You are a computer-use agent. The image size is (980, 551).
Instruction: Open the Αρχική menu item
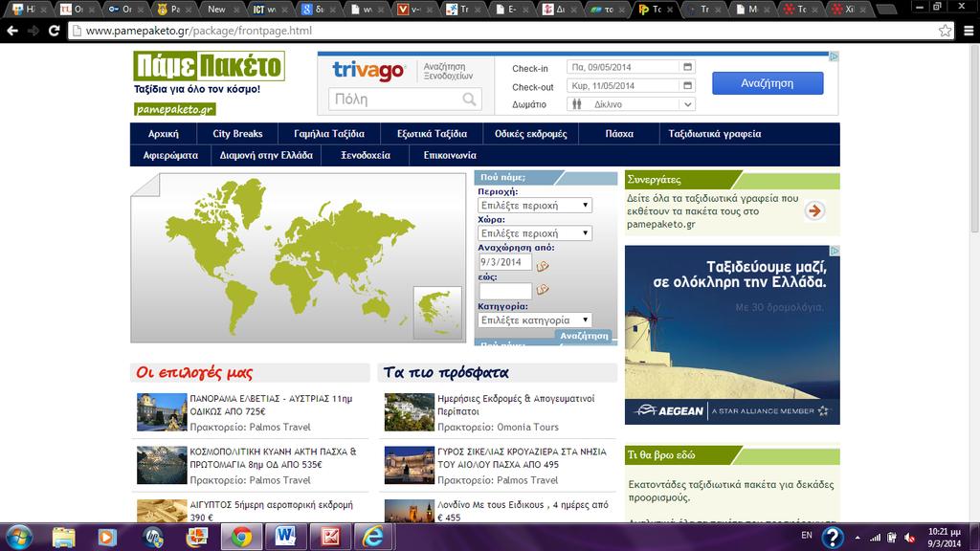click(x=163, y=134)
